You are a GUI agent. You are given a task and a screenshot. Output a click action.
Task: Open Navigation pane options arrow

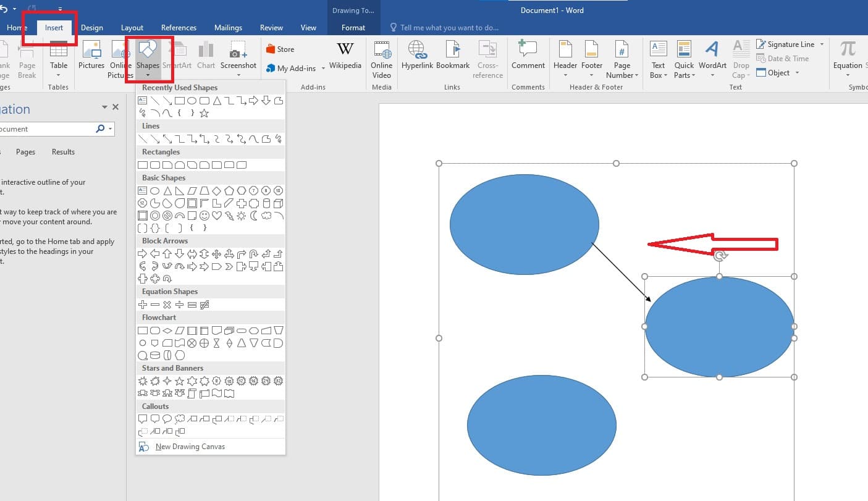click(x=104, y=107)
